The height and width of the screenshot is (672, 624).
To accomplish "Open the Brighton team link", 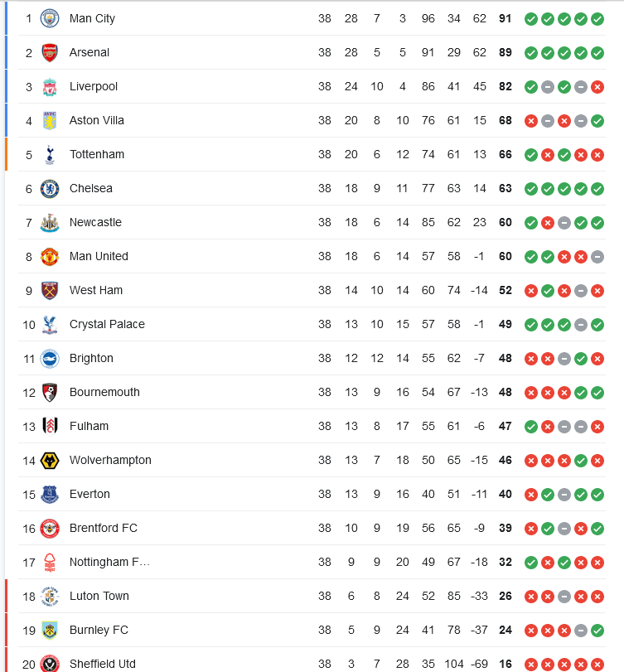I will [91, 358].
